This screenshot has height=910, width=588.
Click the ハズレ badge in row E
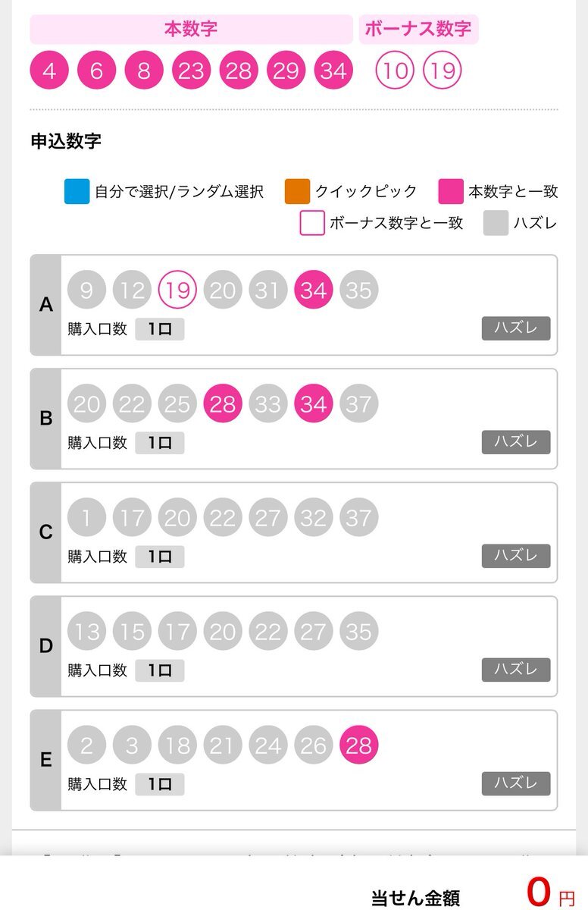pos(516,783)
